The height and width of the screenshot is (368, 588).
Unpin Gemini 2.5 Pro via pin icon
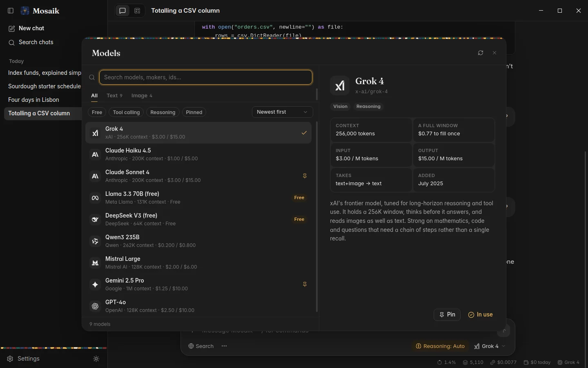point(305,284)
